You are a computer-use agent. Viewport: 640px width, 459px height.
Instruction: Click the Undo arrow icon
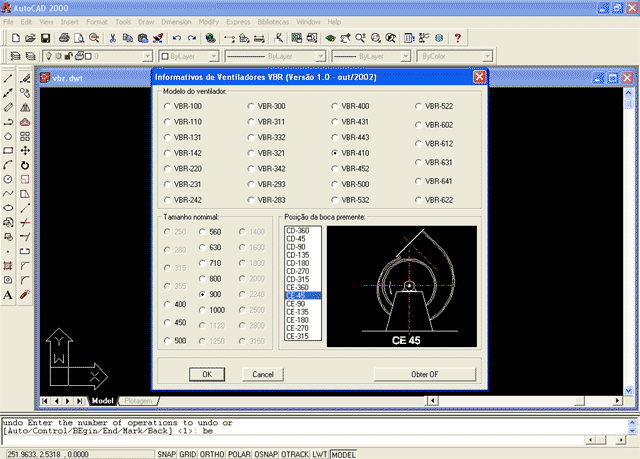(177, 37)
